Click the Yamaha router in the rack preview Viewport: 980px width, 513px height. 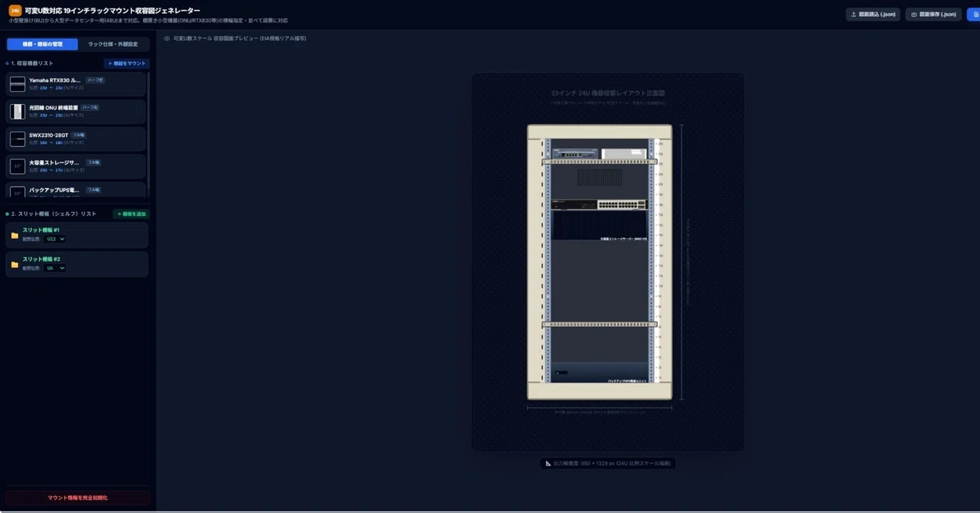pos(574,154)
